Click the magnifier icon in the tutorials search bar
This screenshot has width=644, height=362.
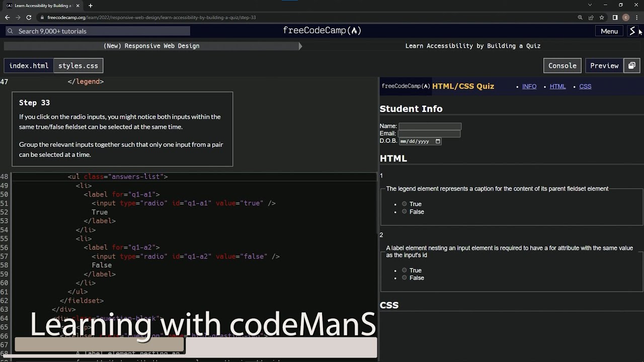(10, 31)
